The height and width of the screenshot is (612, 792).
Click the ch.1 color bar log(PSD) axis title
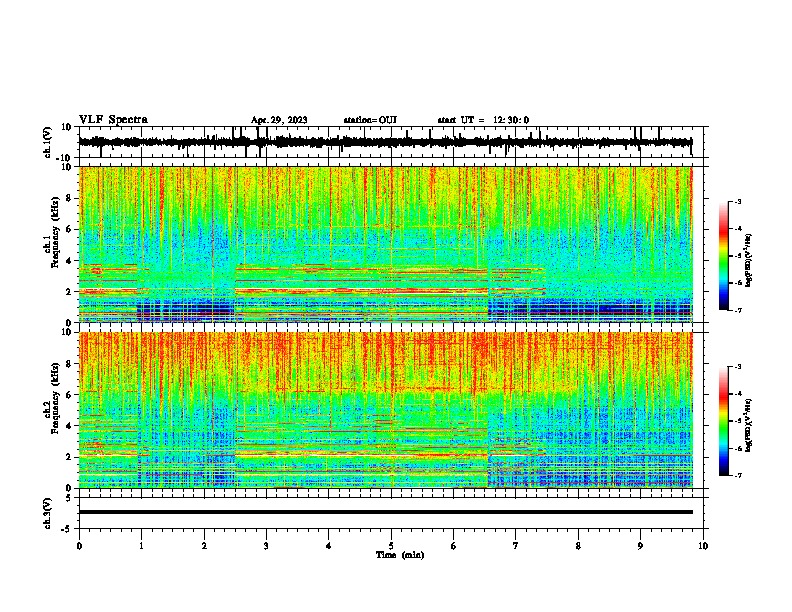[749, 260]
